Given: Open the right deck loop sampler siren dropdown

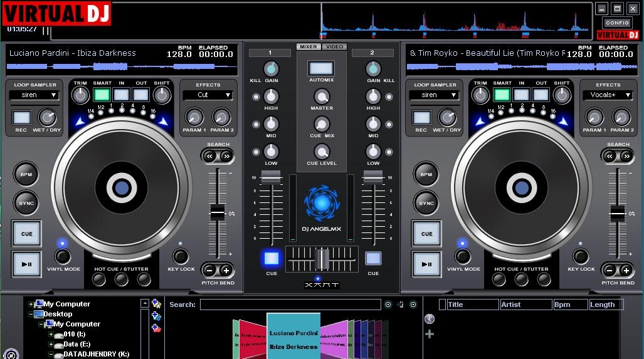Looking at the screenshot, I should 435,95.
